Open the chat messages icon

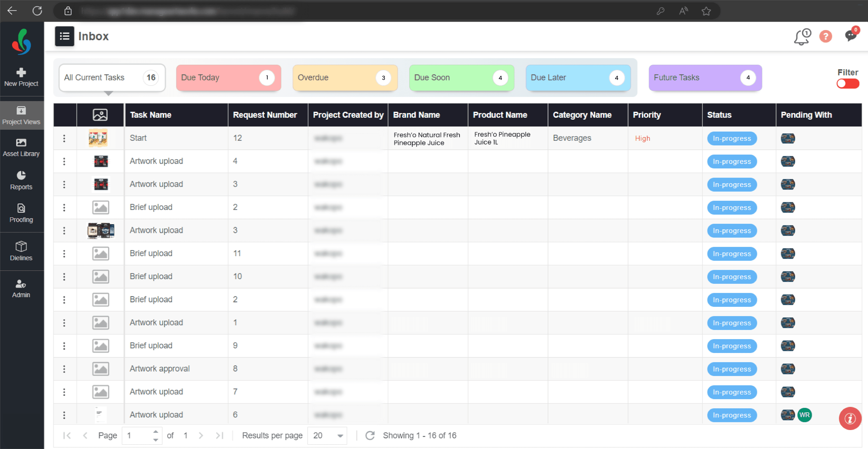tap(851, 35)
